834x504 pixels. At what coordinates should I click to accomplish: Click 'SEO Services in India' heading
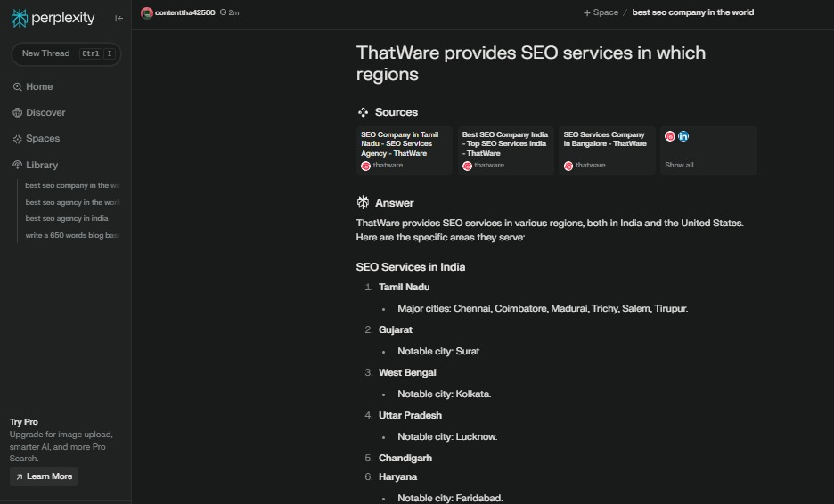411,267
